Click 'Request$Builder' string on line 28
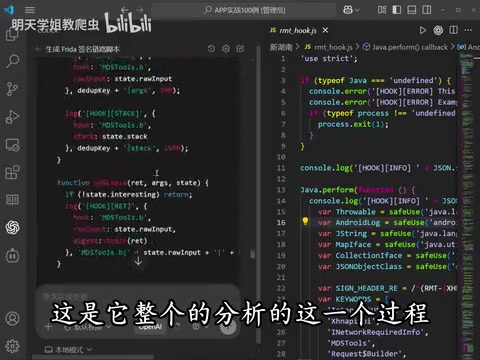 (x=367, y=354)
